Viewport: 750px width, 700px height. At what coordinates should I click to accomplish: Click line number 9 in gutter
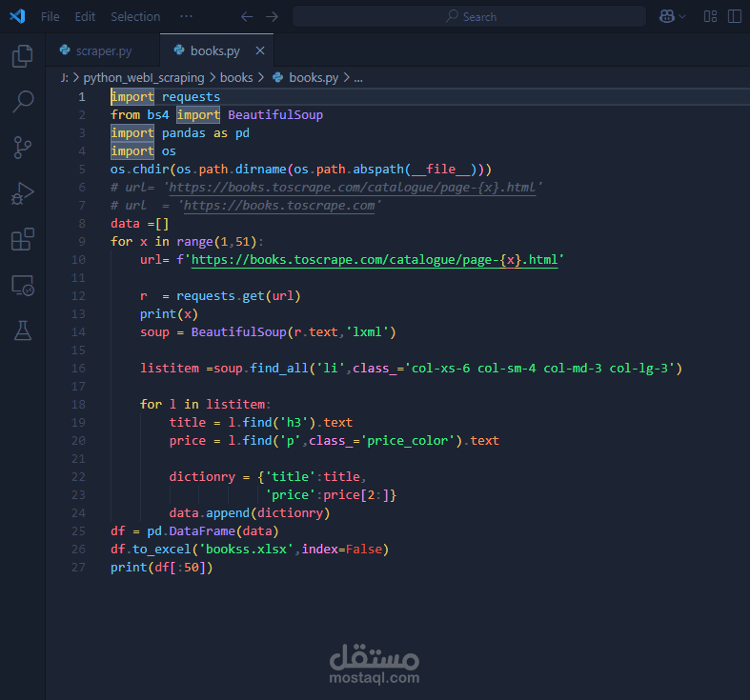click(x=82, y=242)
